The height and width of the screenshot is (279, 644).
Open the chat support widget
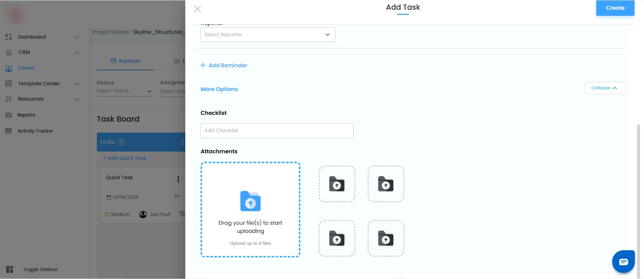pos(623,262)
